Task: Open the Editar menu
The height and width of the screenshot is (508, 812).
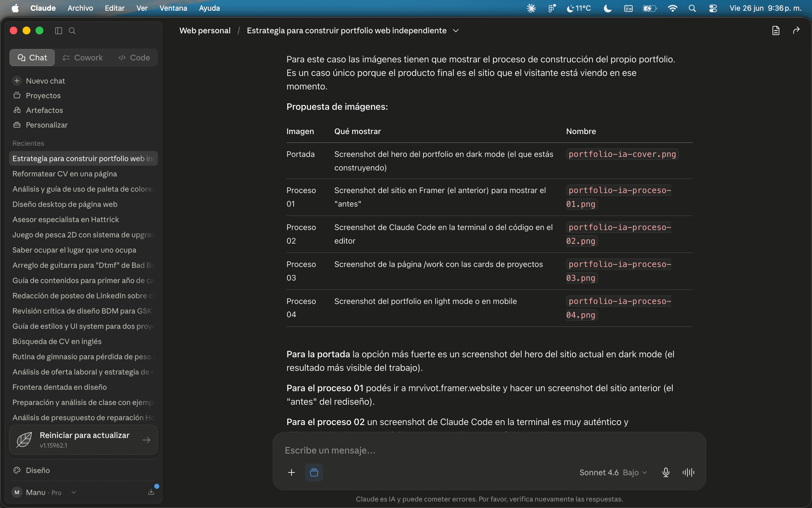Action: click(x=114, y=8)
